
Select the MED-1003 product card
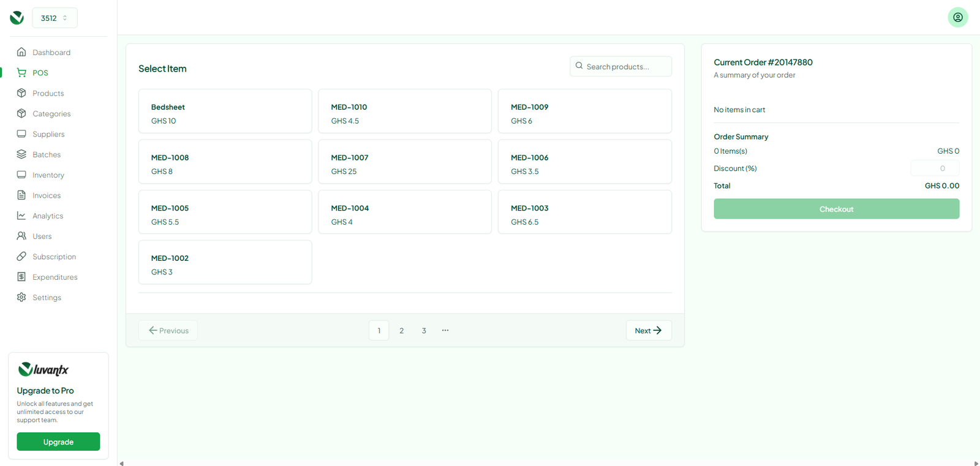585,212
